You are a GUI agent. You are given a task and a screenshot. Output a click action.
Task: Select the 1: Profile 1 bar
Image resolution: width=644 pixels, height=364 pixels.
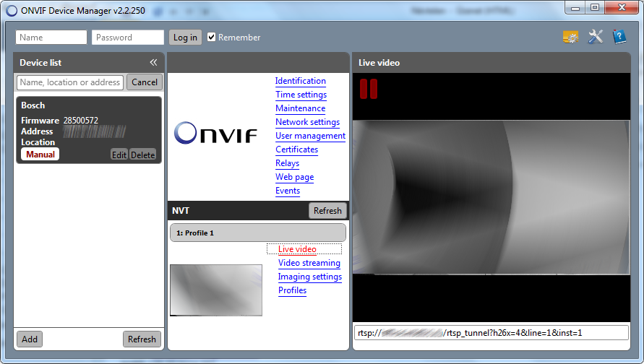[x=258, y=233]
